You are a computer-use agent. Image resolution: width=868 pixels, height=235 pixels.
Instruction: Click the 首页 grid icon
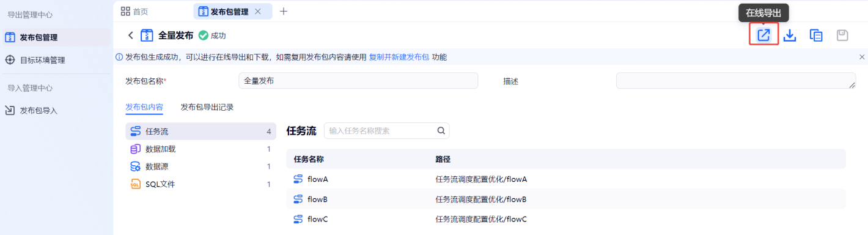click(x=125, y=11)
